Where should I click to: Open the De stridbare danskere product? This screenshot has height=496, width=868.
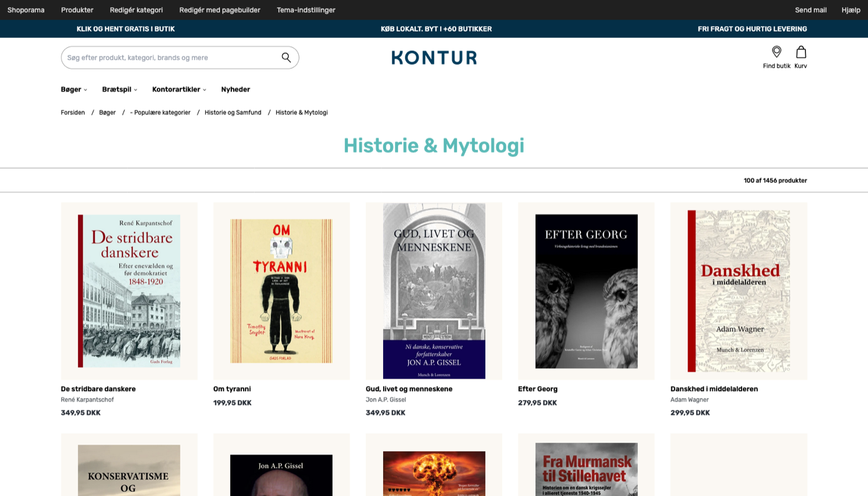pyautogui.click(x=129, y=290)
